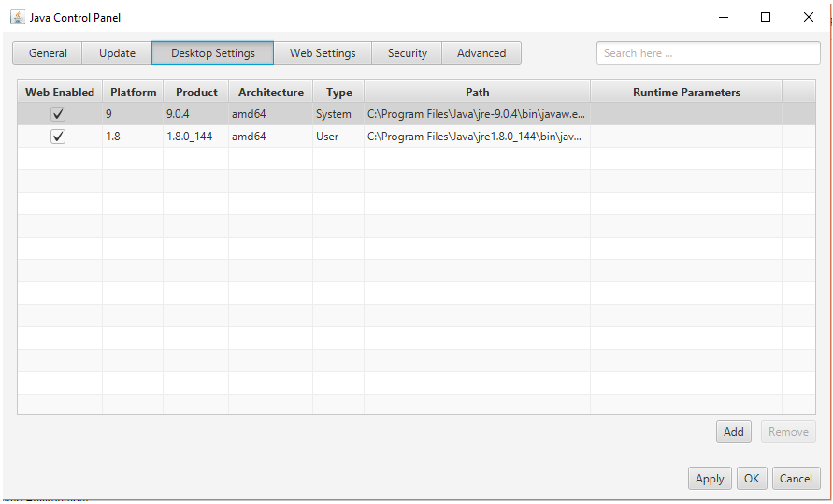
Task: Go to the Web Settings tab
Action: point(323,53)
